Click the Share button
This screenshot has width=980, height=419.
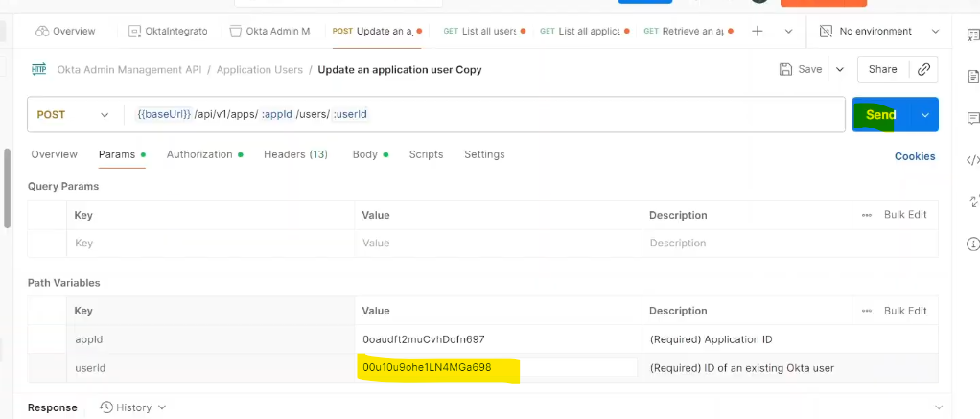click(x=882, y=69)
